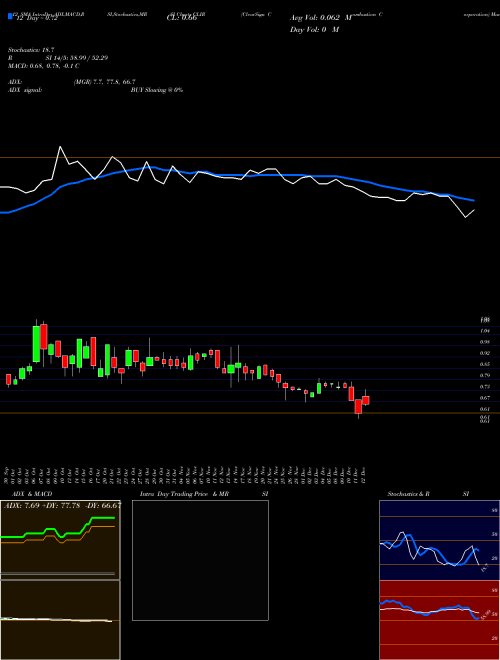Screen dimensions: 500x660
Task: Click the right end of the blue SMA line
Action: pos(474,200)
